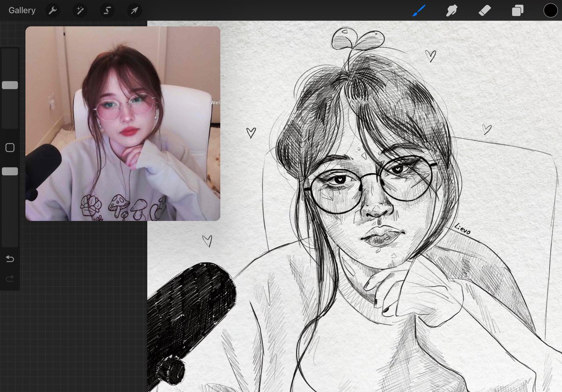Select the Brush tool
Viewport: 562px width, 392px height.
[418, 10]
